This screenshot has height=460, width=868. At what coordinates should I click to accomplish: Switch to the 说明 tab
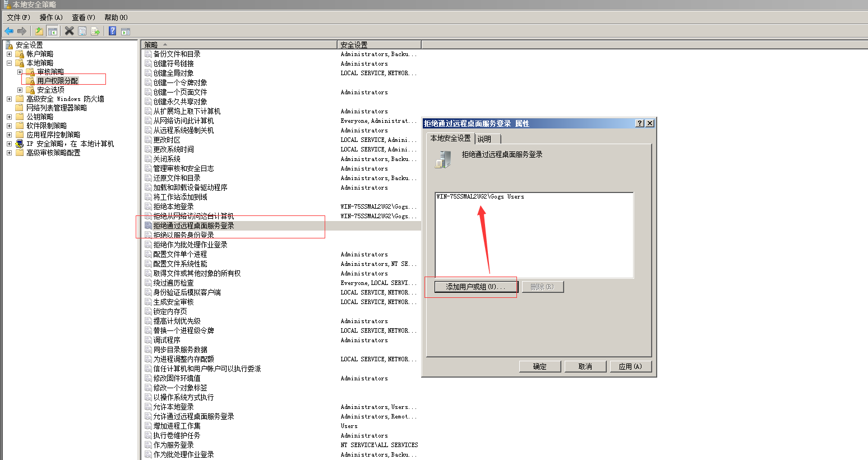pos(483,138)
